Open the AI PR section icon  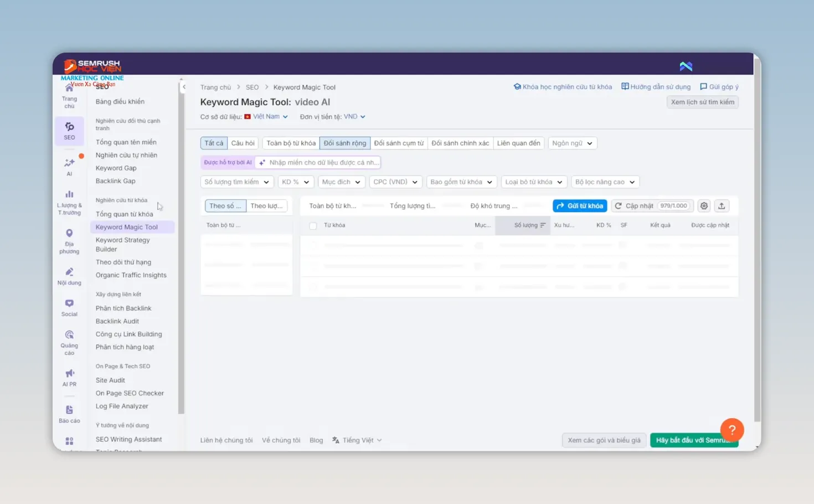pos(69,377)
